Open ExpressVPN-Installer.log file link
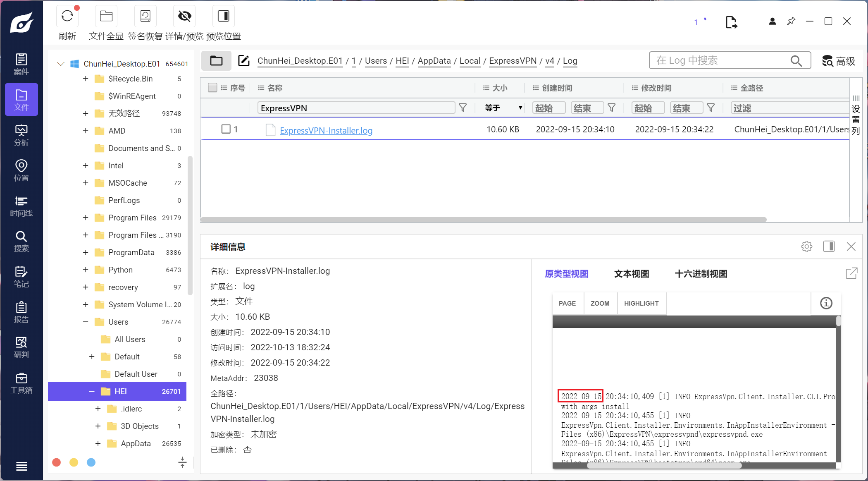This screenshot has height=481, width=868. tap(325, 130)
